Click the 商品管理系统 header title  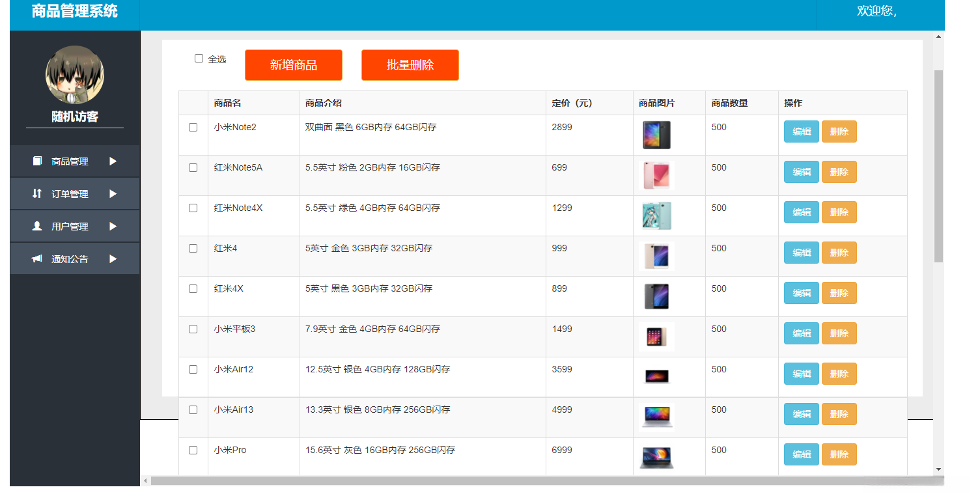75,11
